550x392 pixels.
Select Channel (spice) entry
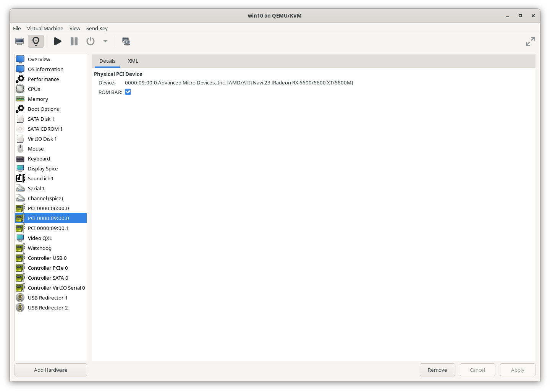[51, 198]
